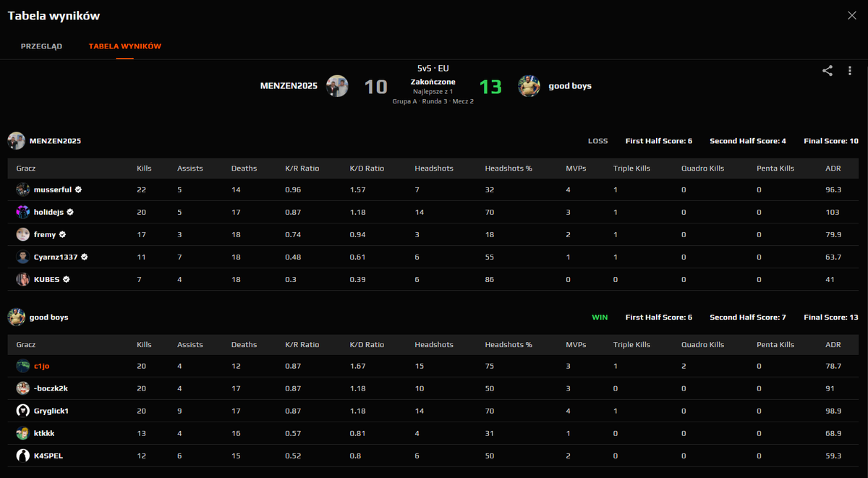Click small good boys avatar above second table
The width and height of the screenshot is (868, 478).
pos(16,317)
